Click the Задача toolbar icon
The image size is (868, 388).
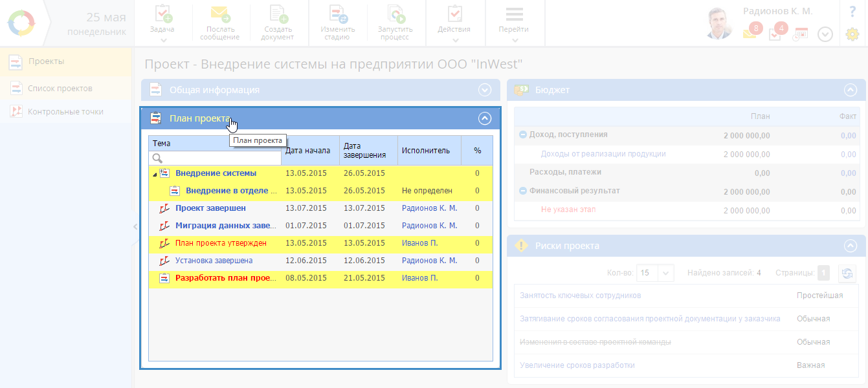click(x=162, y=15)
